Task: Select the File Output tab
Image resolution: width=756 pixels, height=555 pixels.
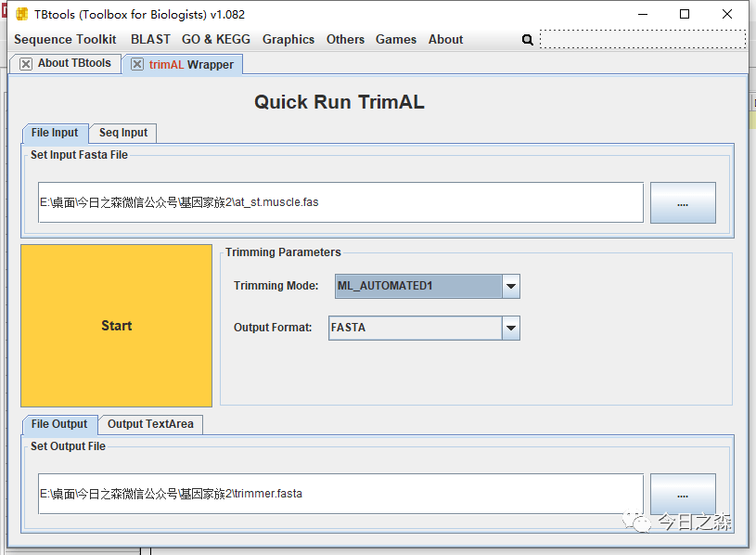Action: tap(59, 424)
